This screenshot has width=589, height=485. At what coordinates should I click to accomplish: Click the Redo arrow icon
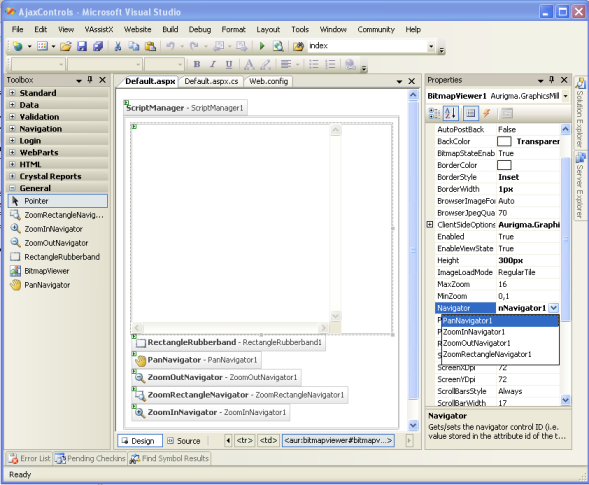(194, 46)
